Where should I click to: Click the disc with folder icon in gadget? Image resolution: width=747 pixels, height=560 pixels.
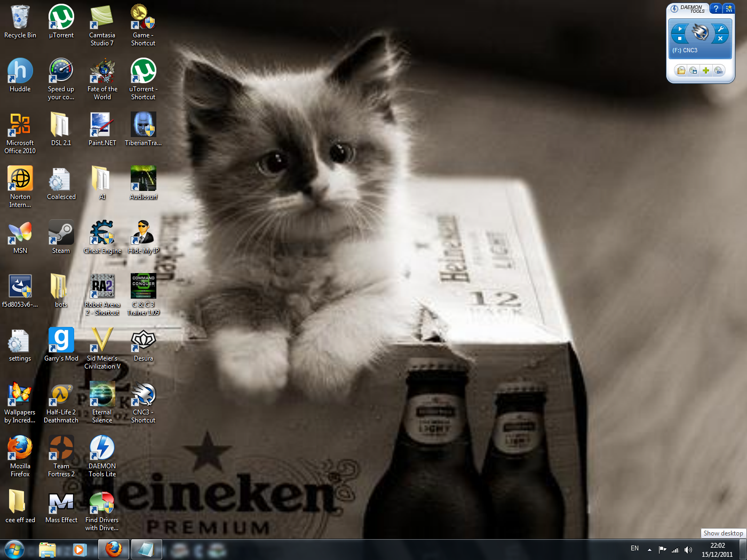[681, 70]
